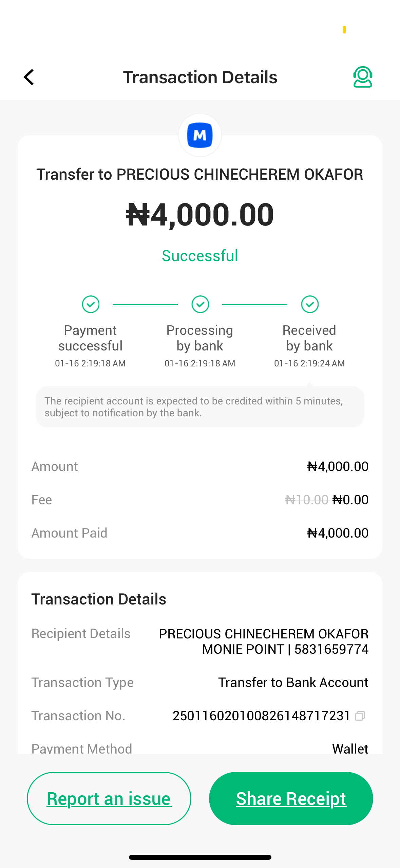Open customer support headset icon
The width and height of the screenshot is (400, 868).
coord(362,77)
